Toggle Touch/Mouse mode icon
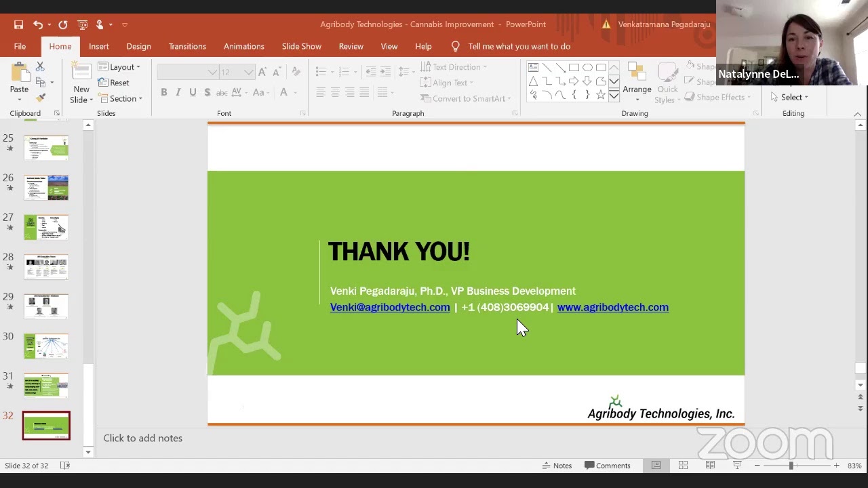868x488 pixels. click(100, 24)
